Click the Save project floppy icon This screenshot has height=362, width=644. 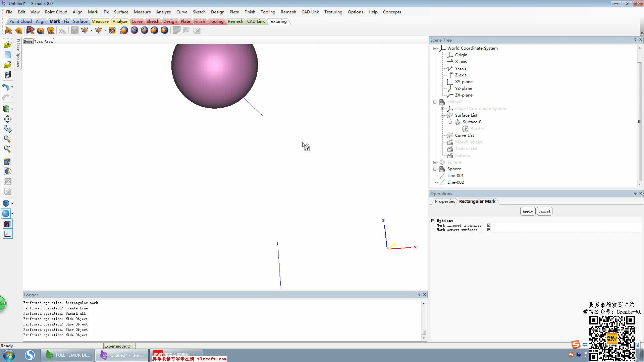7,75
